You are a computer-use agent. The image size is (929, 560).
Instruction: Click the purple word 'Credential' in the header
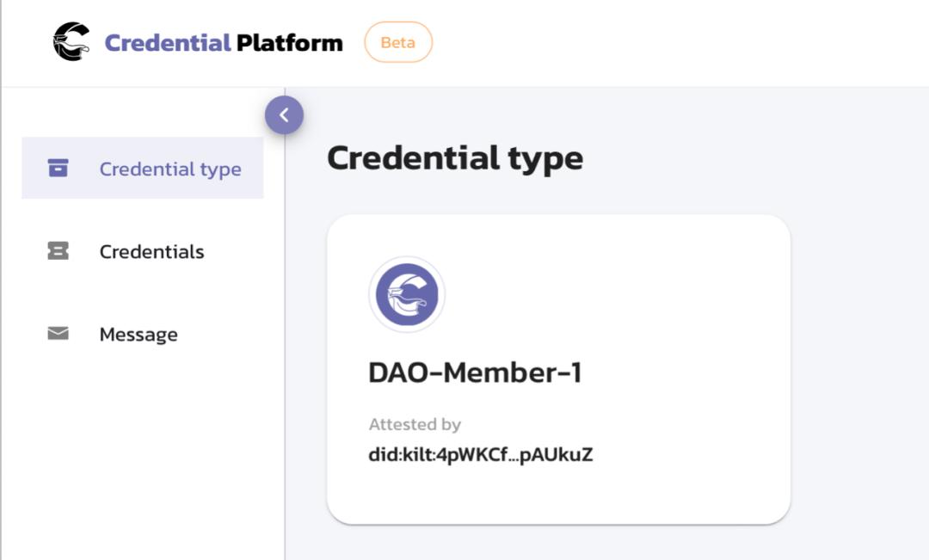pyautogui.click(x=167, y=42)
